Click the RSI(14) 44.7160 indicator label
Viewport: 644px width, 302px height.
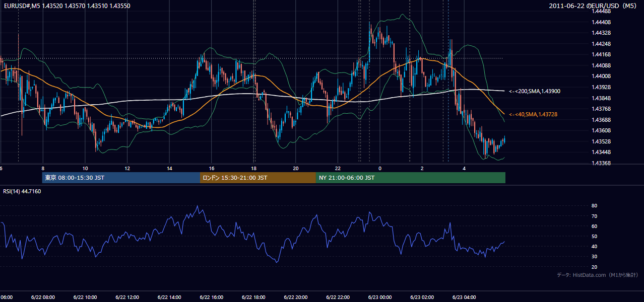[x=22, y=191]
